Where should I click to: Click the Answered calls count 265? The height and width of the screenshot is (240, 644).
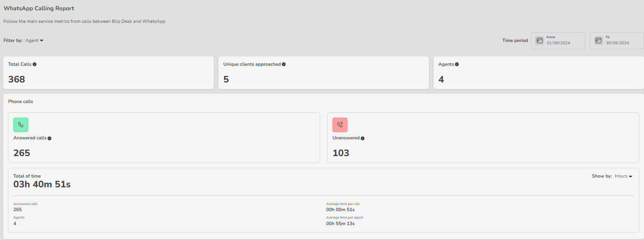coord(22,153)
